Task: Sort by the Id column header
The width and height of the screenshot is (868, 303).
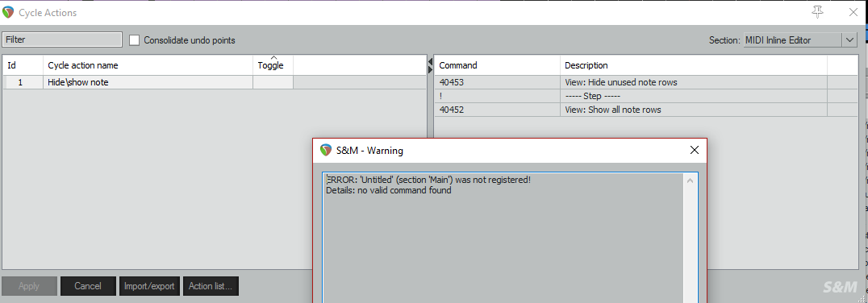Action: [23, 65]
